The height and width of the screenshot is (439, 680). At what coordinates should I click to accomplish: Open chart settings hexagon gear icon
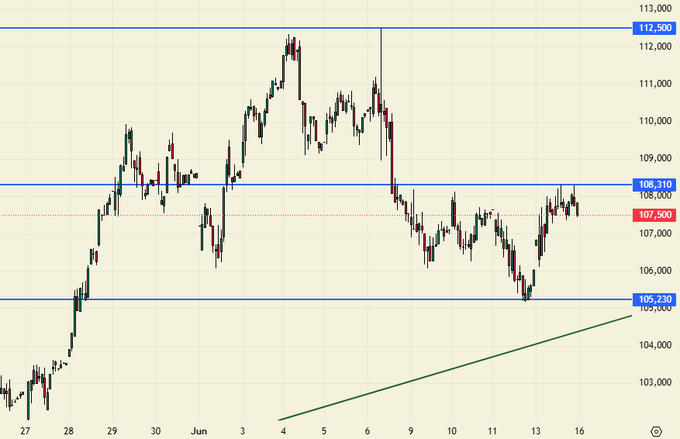655,431
